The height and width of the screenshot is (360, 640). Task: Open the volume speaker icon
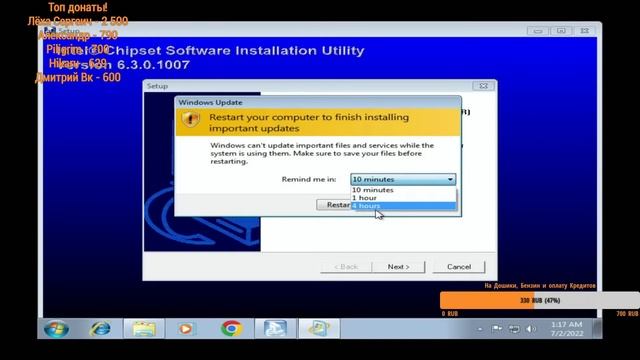(x=531, y=329)
